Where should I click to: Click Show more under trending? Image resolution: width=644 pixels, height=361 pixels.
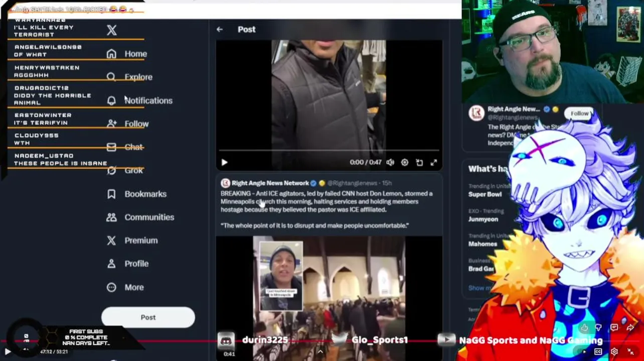pyautogui.click(x=480, y=288)
